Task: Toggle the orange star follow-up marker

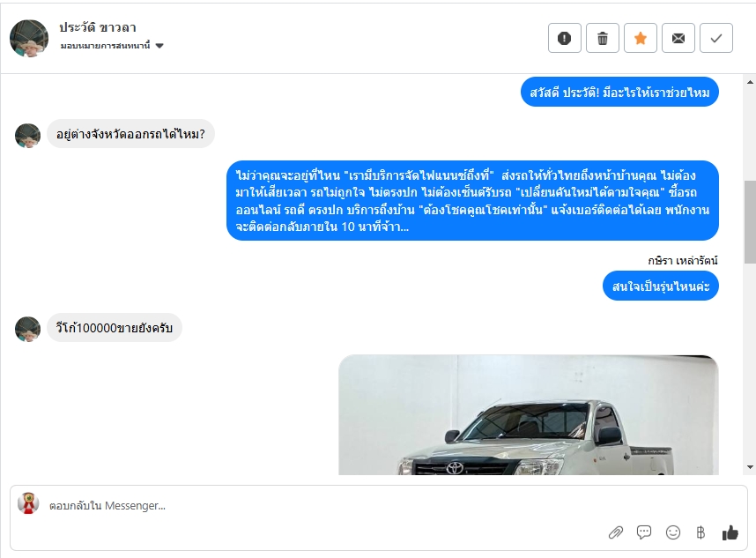Action: [641, 38]
